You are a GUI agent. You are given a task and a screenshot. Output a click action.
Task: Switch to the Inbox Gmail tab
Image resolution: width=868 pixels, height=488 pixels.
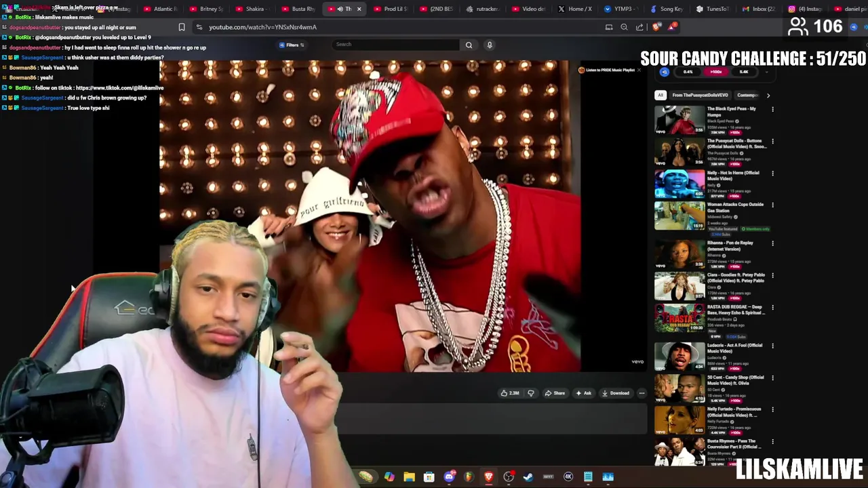[x=759, y=9]
